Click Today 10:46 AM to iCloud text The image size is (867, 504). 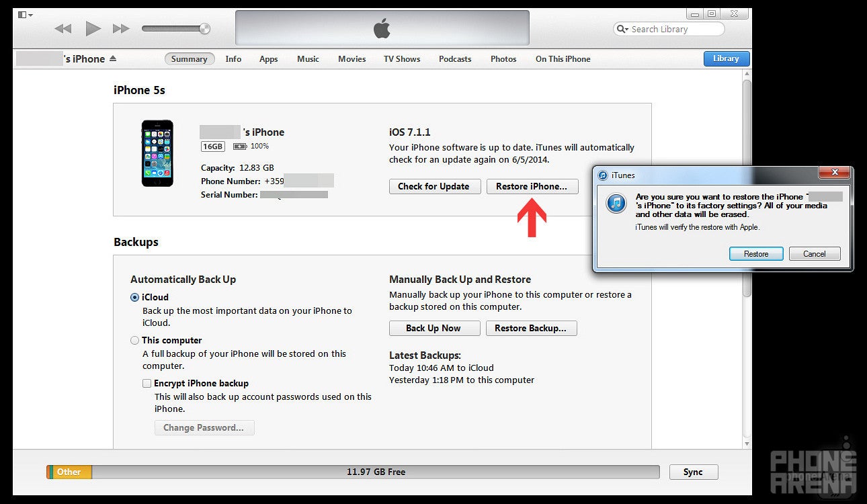442,368
